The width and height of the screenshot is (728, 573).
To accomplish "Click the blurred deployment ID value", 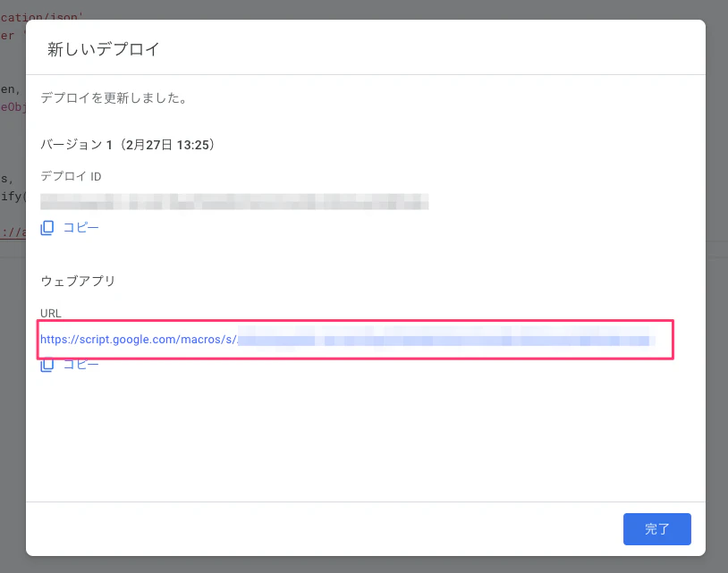I will click(234, 201).
